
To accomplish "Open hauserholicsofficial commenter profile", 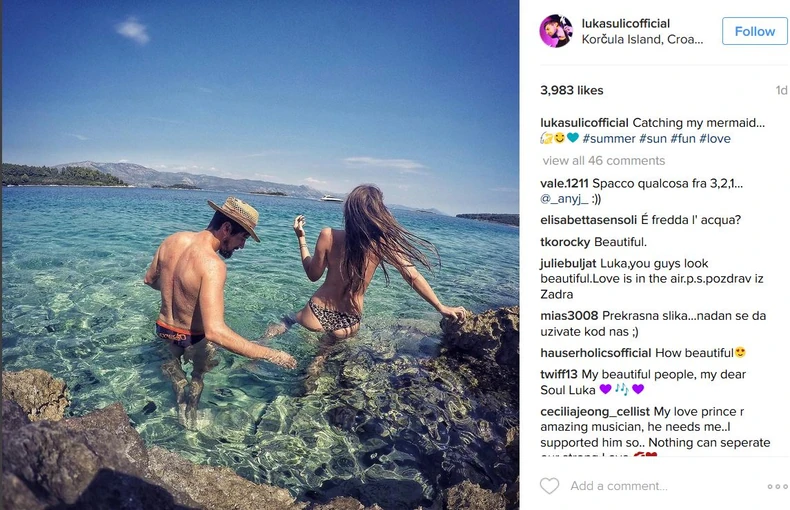I will click(596, 353).
